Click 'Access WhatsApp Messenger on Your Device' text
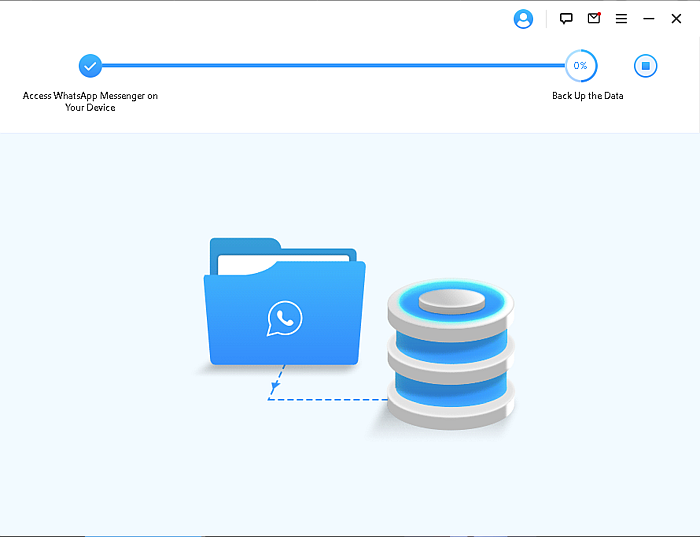This screenshot has width=700, height=537. pyautogui.click(x=90, y=101)
